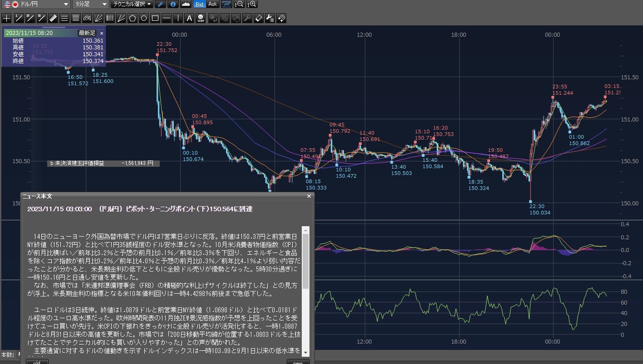
Task: Toggle the 最新足 latest-candle button
Action: (x=87, y=33)
